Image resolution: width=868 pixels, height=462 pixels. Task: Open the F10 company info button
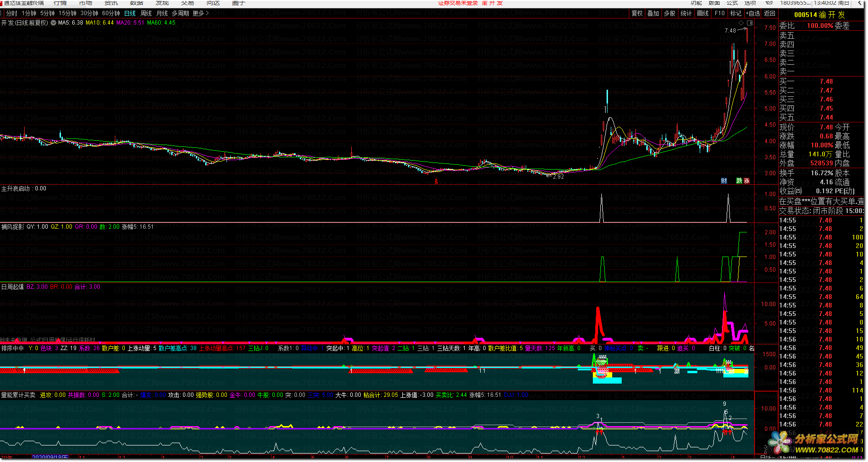720,13
